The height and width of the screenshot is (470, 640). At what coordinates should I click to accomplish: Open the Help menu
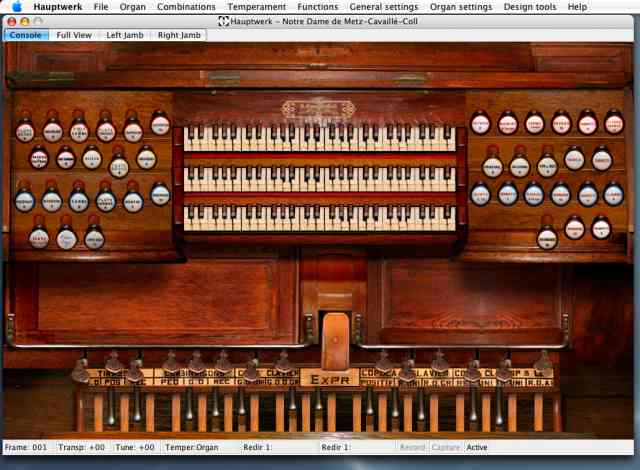click(577, 7)
